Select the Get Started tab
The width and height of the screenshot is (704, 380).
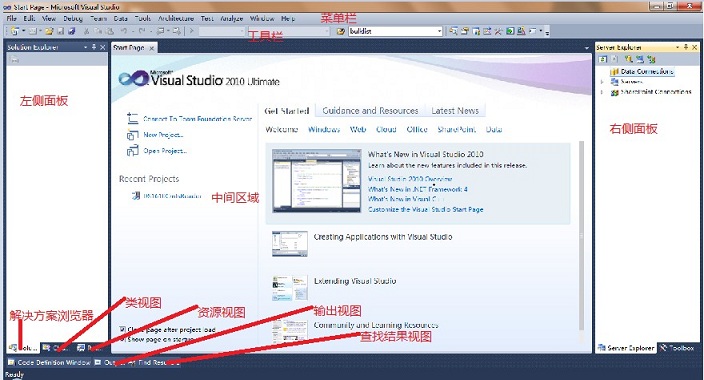click(x=287, y=110)
